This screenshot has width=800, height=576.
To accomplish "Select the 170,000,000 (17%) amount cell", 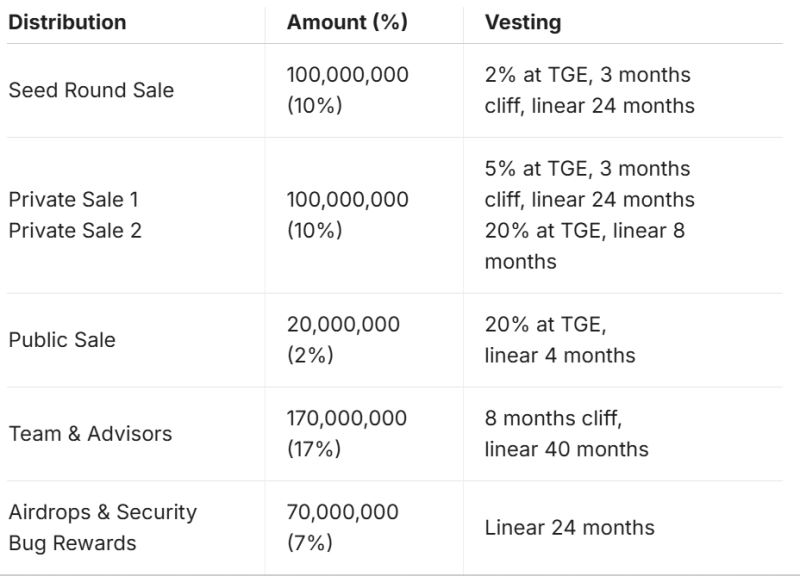I will (x=347, y=434).
